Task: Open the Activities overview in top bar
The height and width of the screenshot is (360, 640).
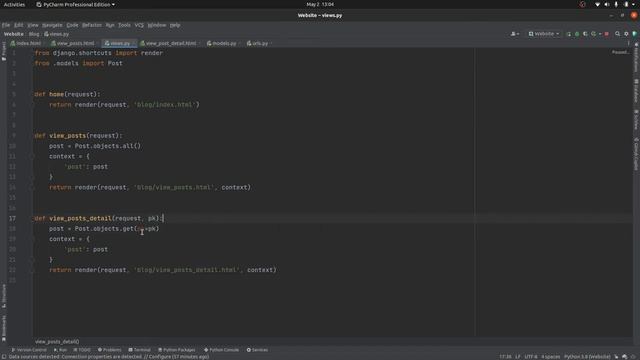Action: click(x=14, y=4)
